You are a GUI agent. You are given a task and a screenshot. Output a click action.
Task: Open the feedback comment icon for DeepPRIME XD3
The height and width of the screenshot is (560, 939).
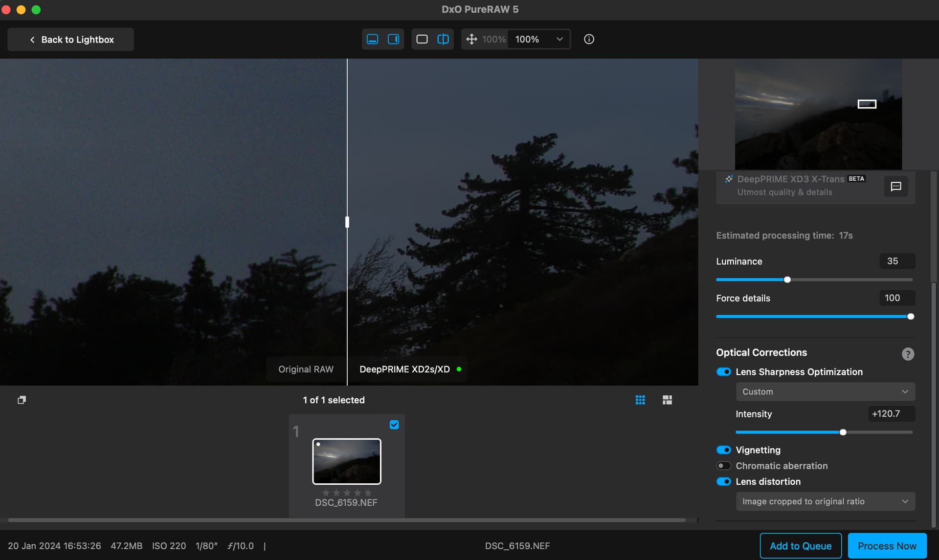coord(895,186)
